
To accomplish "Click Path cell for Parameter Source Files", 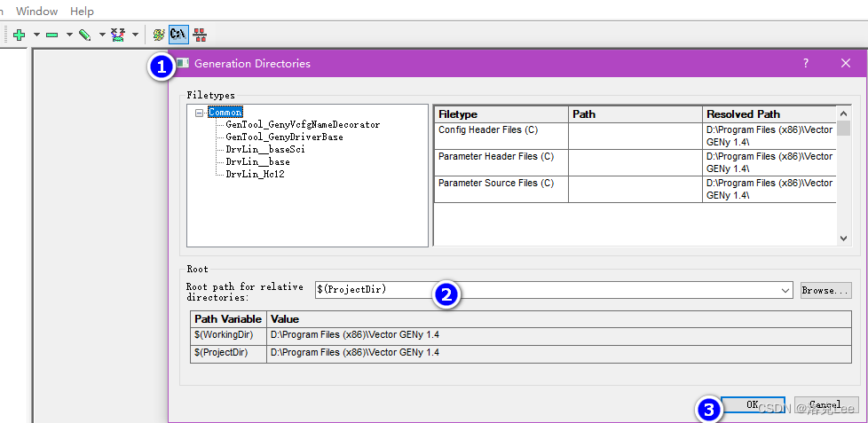I will pyautogui.click(x=635, y=189).
